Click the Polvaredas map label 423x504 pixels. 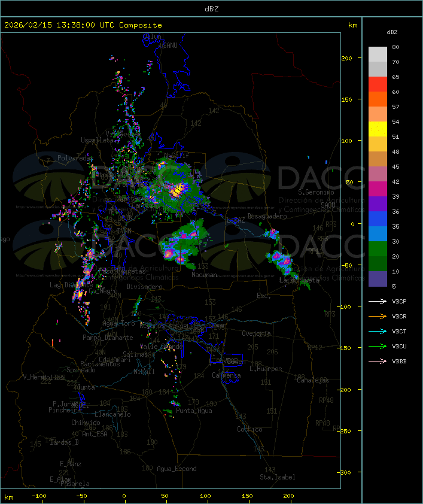75,158
